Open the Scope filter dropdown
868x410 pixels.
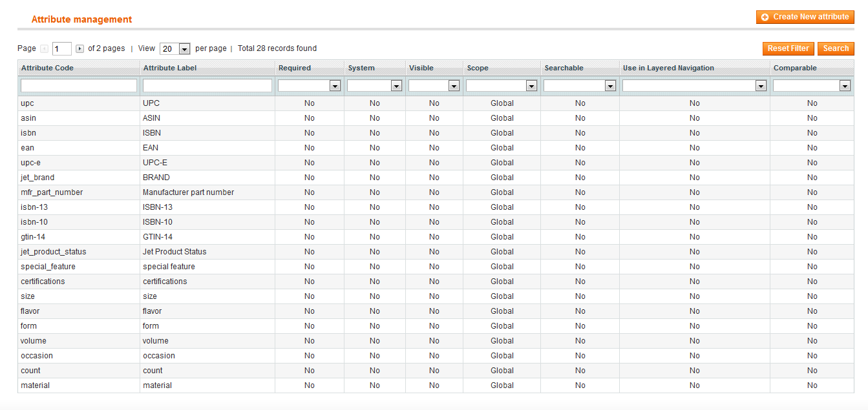click(502, 85)
